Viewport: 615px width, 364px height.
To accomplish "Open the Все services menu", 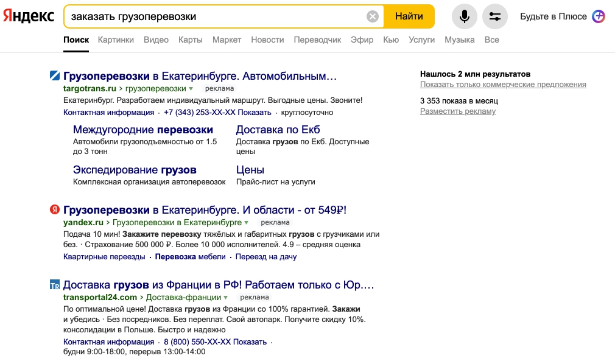I will [x=492, y=40].
